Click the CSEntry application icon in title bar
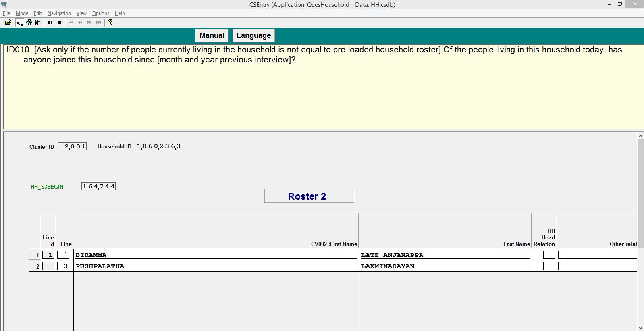The height and width of the screenshot is (331, 644). click(4, 4)
